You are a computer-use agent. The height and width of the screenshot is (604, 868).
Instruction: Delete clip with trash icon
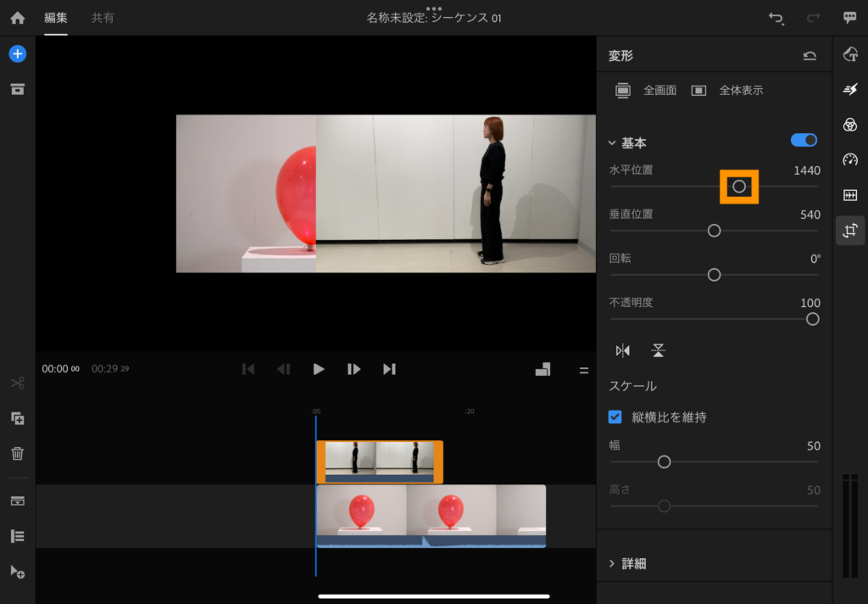[x=17, y=453]
